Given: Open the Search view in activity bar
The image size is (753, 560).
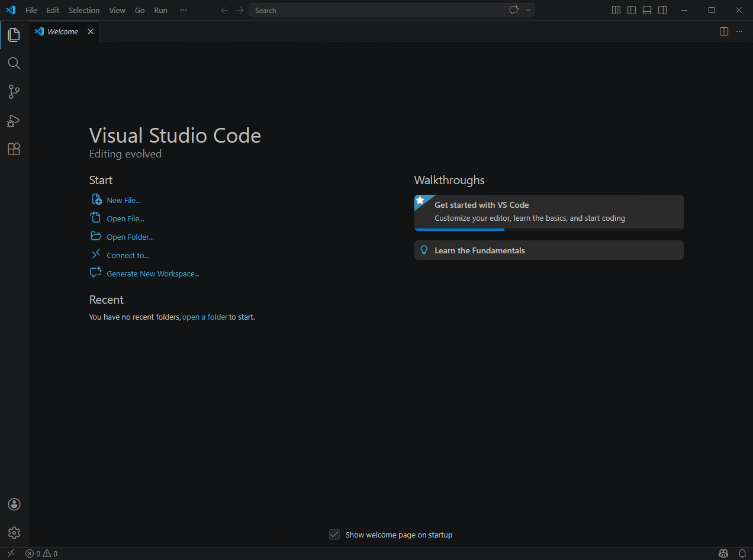Looking at the screenshot, I should tap(14, 63).
